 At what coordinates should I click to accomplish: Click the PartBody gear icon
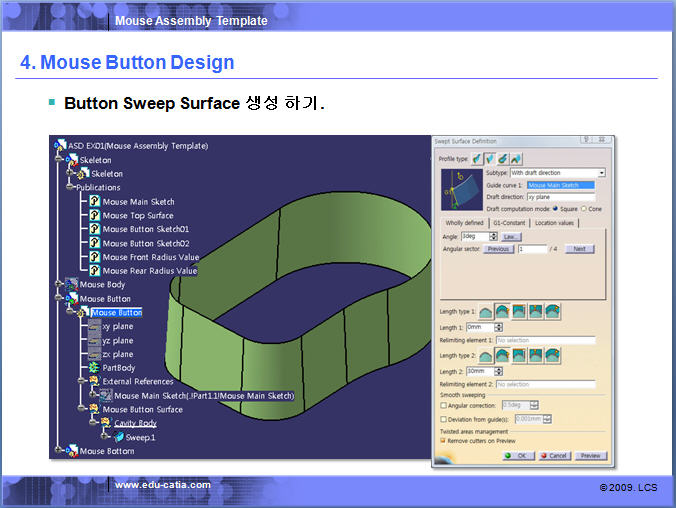(x=94, y=368)
